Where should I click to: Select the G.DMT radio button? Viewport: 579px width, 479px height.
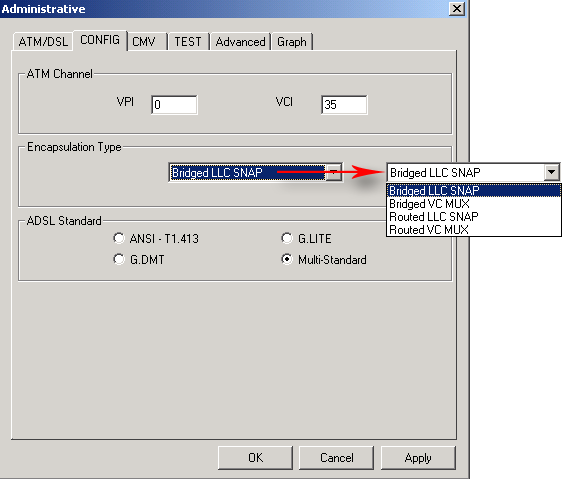(x=119, y=260)
